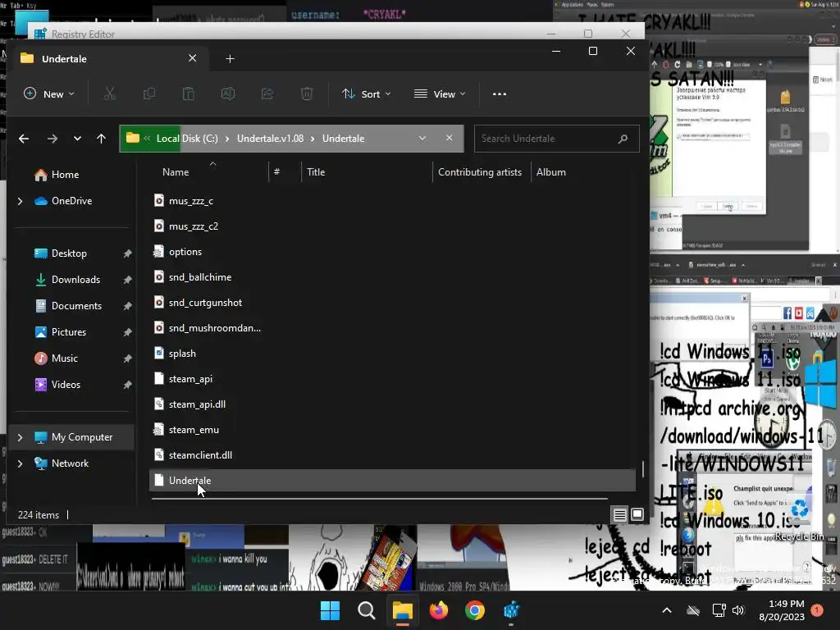Select Network in navigation pane
The height and width of the screenshot is (630, 840).
(x=70, y=463)
